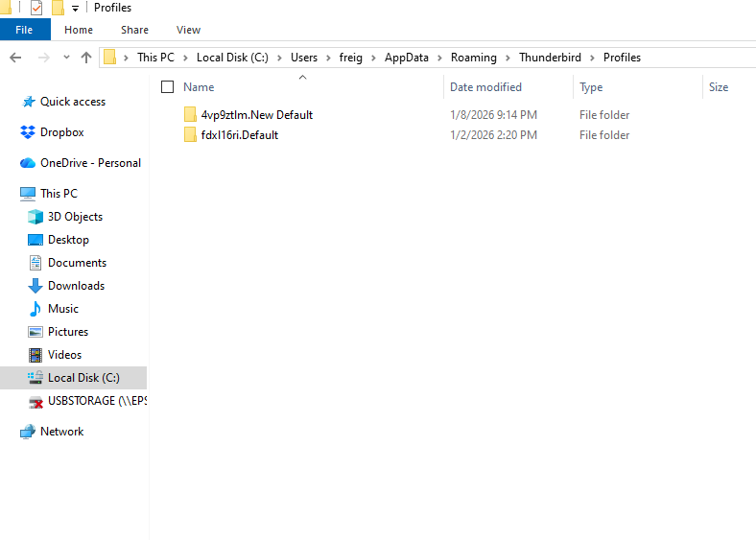Click the New folder icon in the title bar

tap(58, 8)
